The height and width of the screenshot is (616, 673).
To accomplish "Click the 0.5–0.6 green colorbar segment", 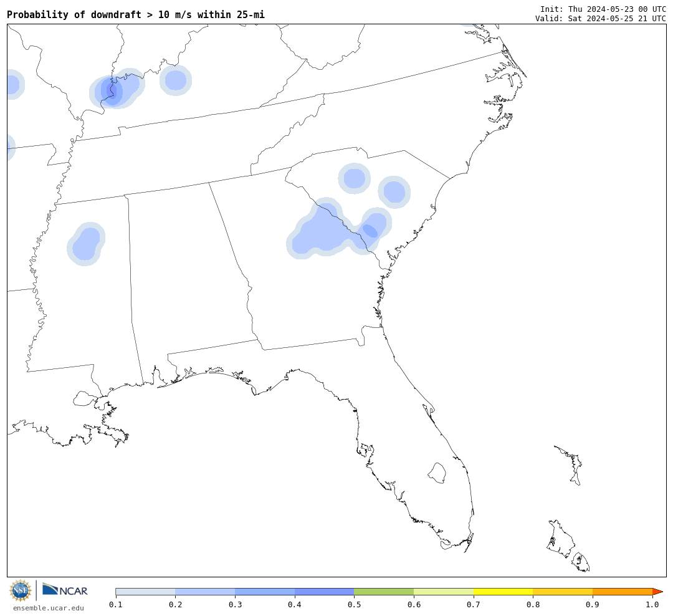I will (384, 592).
